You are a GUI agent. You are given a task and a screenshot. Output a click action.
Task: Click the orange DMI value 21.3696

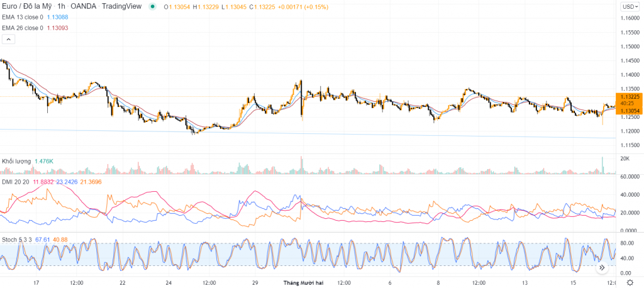91,182
